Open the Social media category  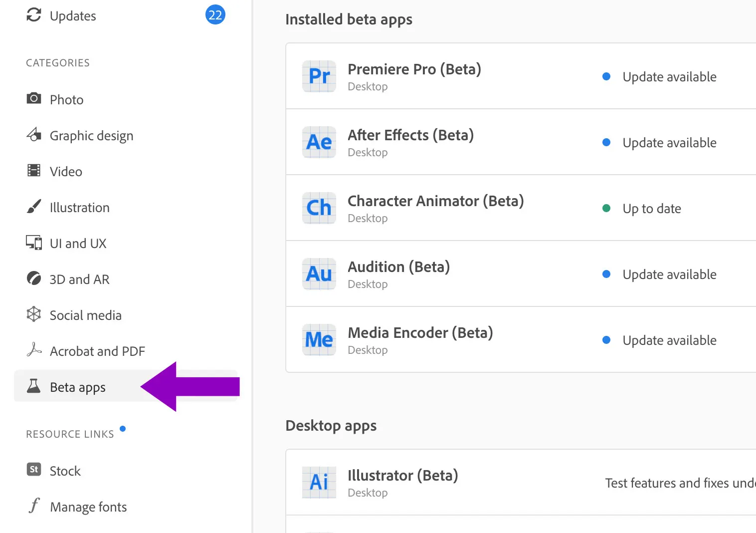click(x=85, y=315)
